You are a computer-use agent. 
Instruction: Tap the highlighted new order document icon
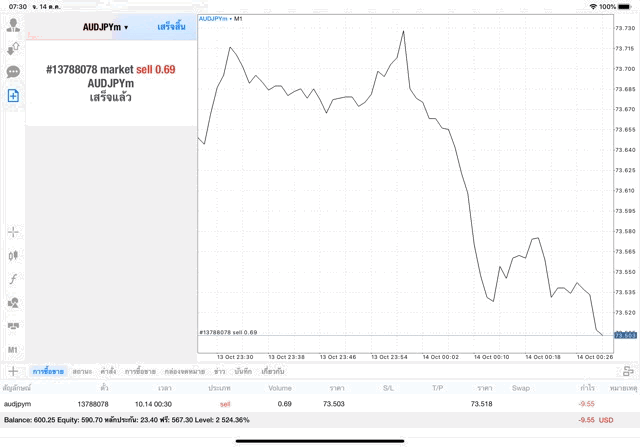[x=14, y=96]
